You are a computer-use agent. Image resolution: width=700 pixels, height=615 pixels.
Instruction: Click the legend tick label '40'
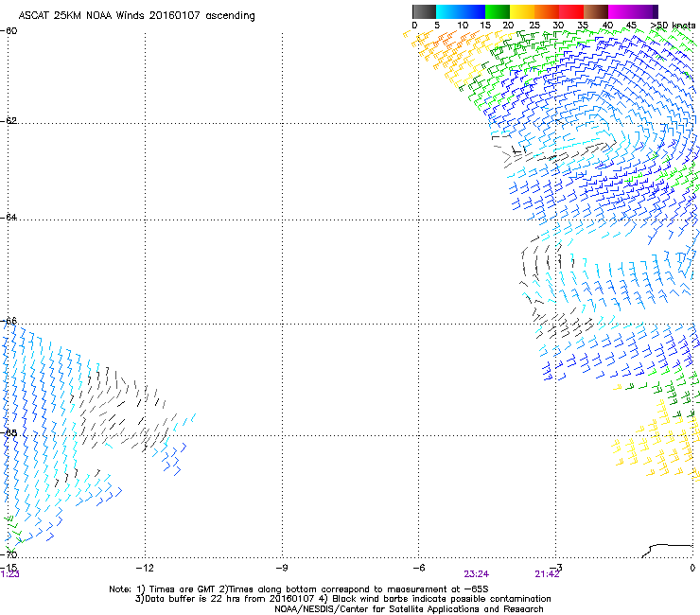pos(607,26)
